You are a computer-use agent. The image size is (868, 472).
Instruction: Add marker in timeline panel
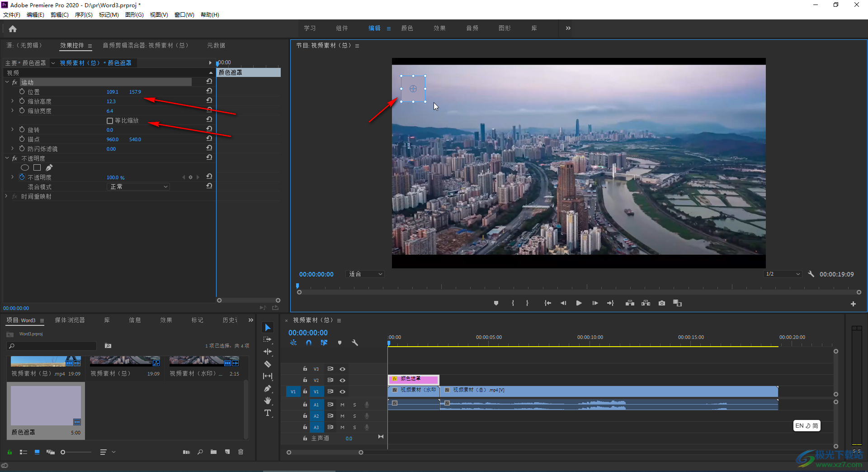(340, 343)
